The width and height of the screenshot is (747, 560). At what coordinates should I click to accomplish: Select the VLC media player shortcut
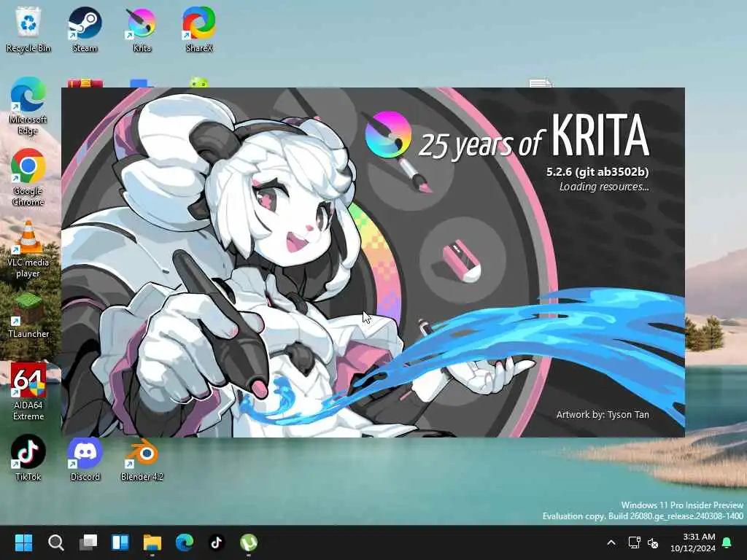[x=28, y=249]
